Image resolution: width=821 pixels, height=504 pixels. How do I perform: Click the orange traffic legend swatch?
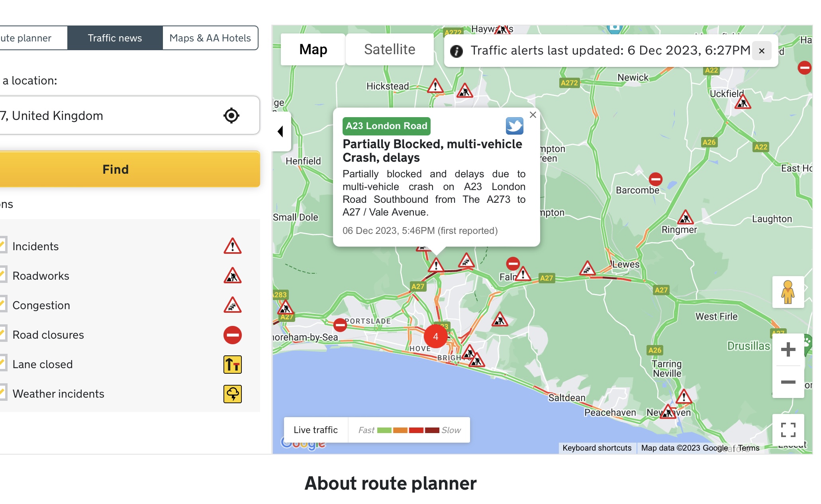point(400,430)
